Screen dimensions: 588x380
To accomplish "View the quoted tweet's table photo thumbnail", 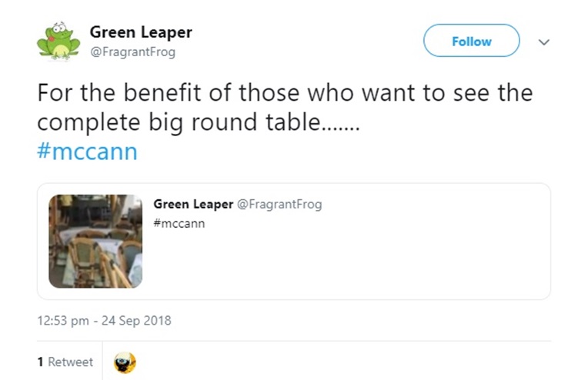I will click(95, 241).
